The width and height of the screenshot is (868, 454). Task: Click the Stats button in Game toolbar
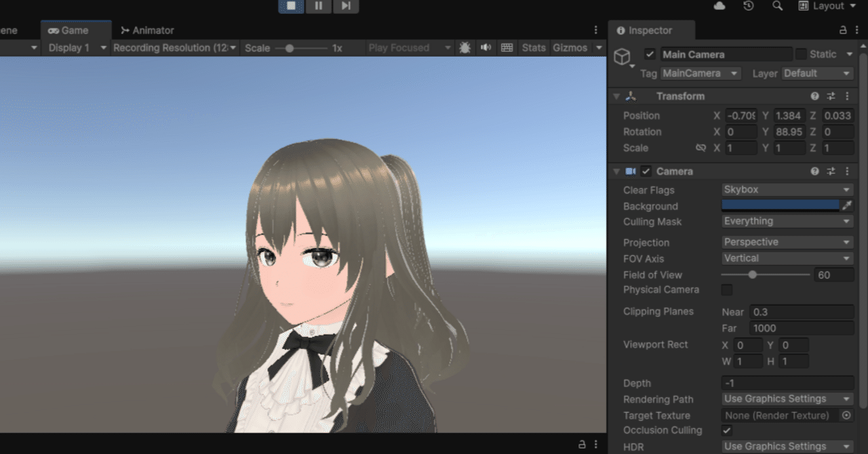point(533,47)
